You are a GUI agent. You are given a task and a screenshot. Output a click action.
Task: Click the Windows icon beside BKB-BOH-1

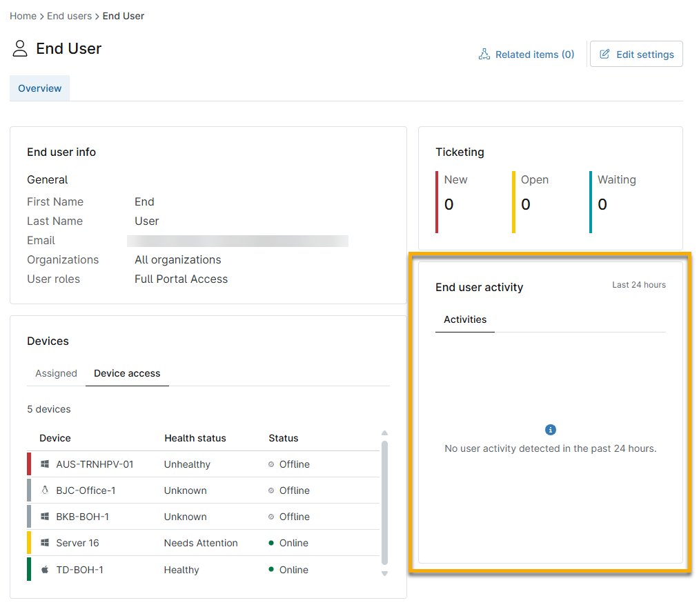pyautogui.click(x=45, y=517)
